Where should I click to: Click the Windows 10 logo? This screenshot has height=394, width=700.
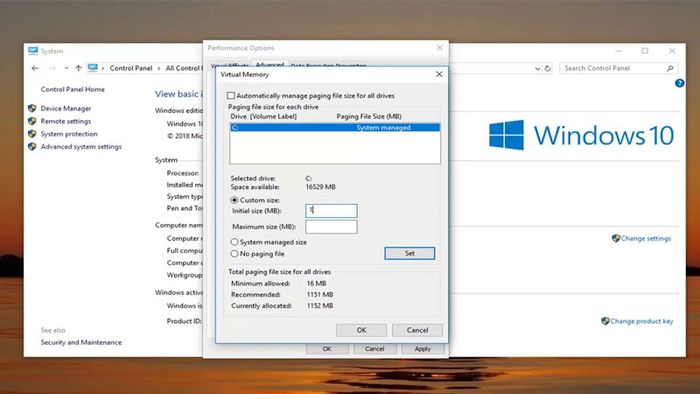tap(581, 135)
